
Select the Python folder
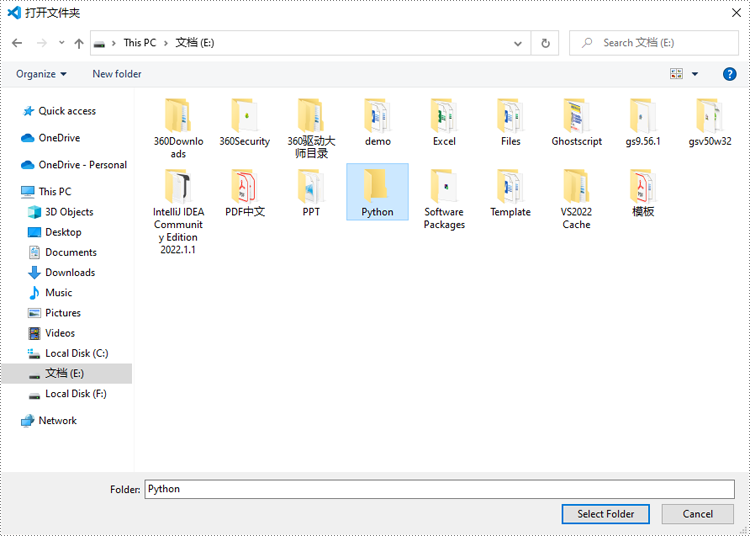point(377,192)
